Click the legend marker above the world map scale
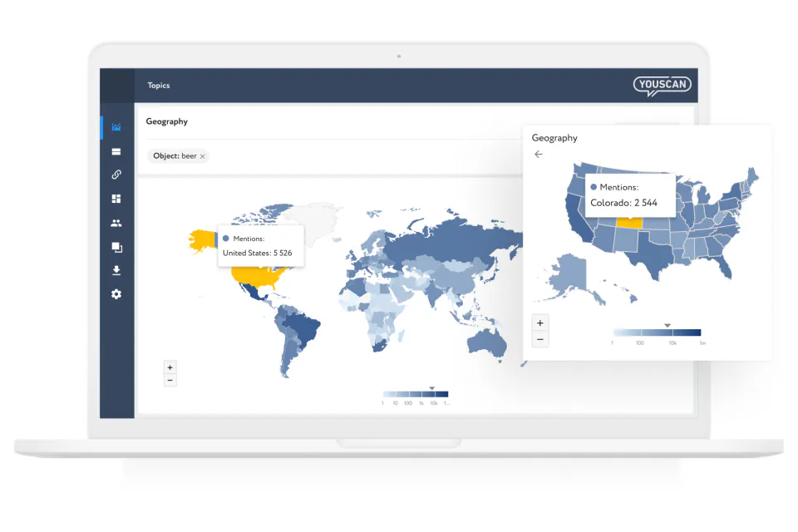This screenshot has height=532, width=798. 432,387
